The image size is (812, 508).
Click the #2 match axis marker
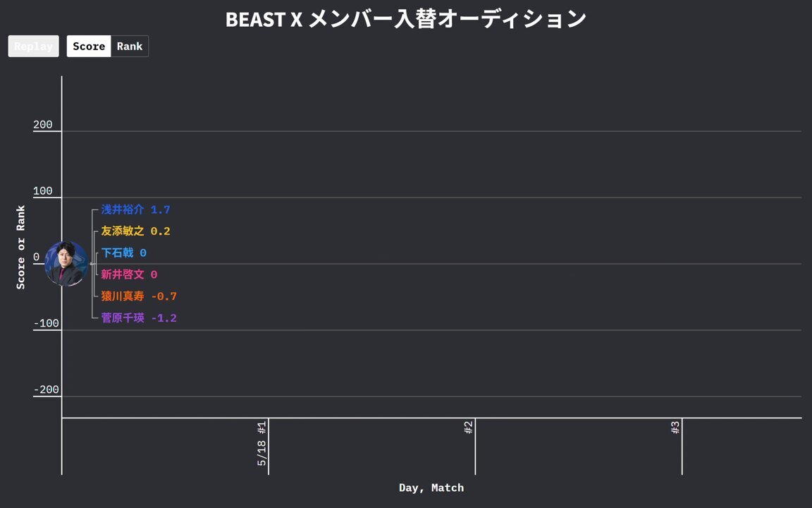click(x=469, y=427)
